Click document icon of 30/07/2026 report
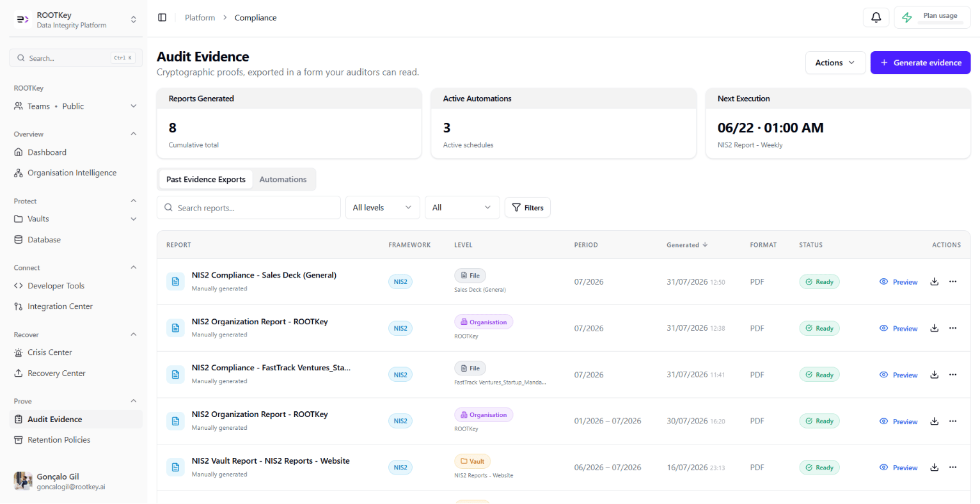 [x=175, y=421]
